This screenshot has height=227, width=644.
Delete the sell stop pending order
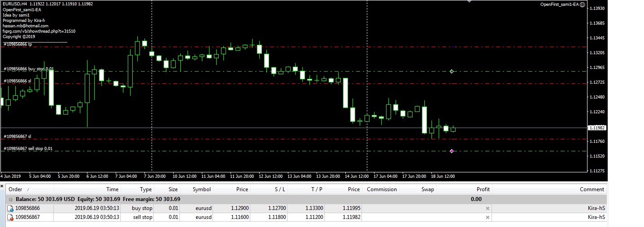tap(487, 217)
